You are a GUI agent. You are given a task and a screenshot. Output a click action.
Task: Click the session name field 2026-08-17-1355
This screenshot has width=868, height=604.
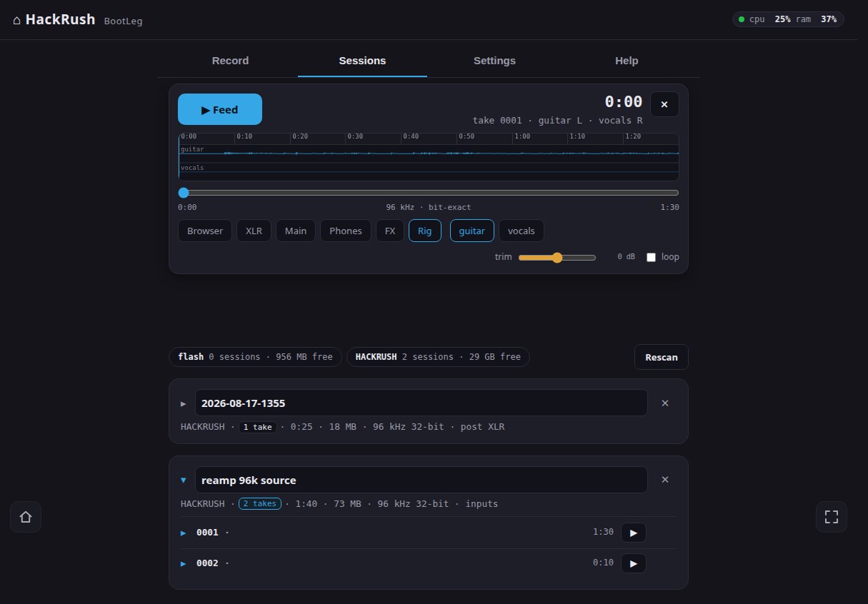421,403
